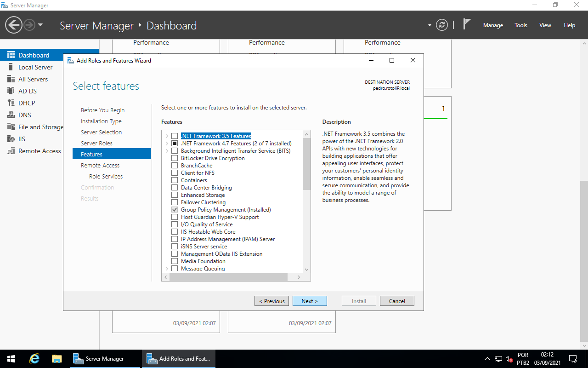Open the Tools menu

click(521, 25)
